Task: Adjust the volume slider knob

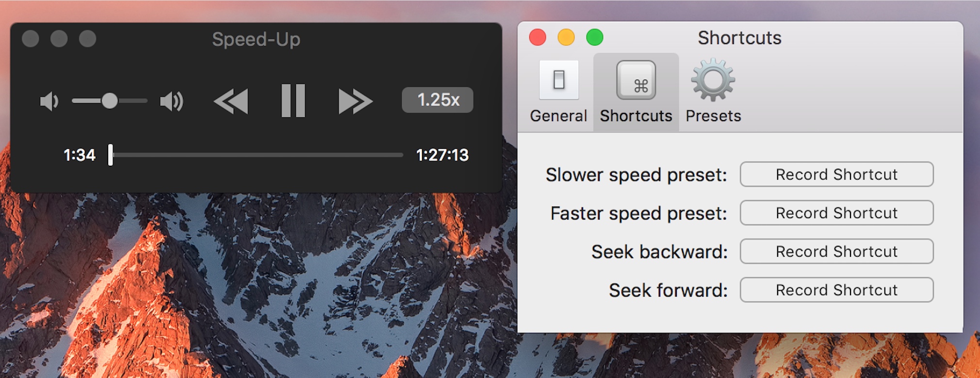Action: (111, 101)
